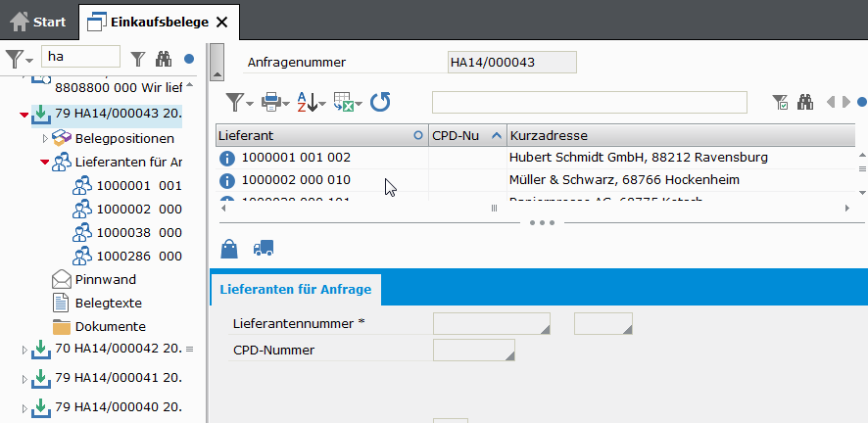Open the Belegpositionen tree item
This screenshot has height=423, width=868.
113,138
